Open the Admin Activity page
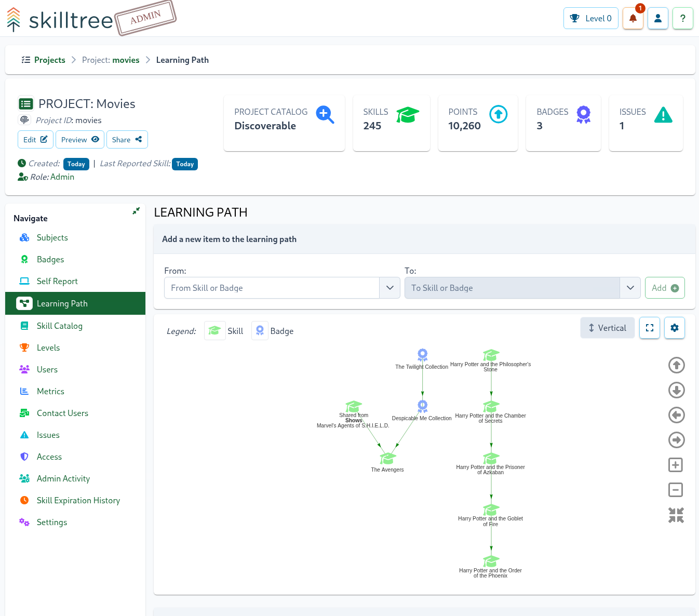Screen dimensions: 699x616 click(63, 478)
